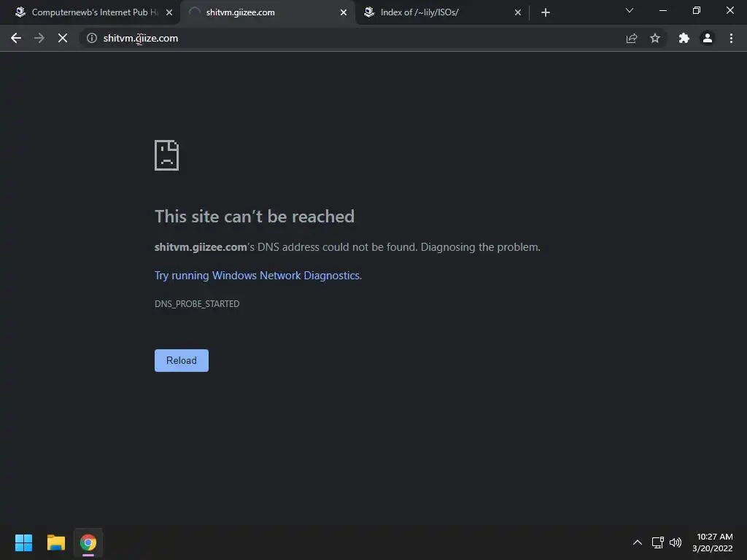The width and height of the screenshot is (747, 560).
Task: Stop loading the current page
Action: (63, 38)
